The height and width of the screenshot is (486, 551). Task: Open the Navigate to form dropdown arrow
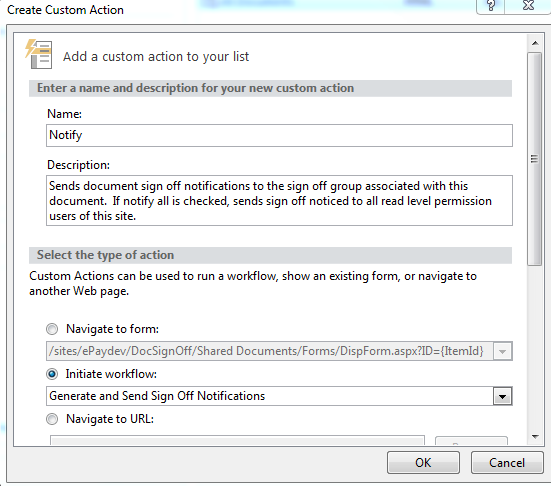[x=502, y=351]
